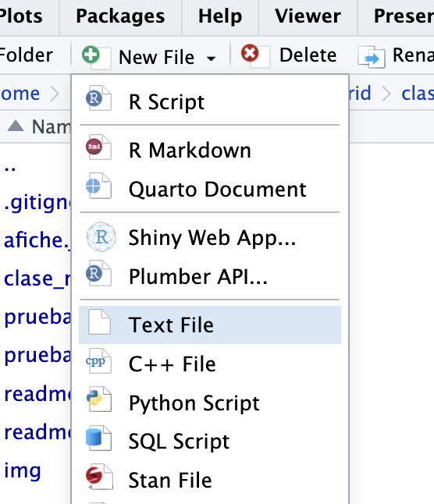Open the Viewer tab
Screen dimensions: 434x504
[x=308, y=16]
